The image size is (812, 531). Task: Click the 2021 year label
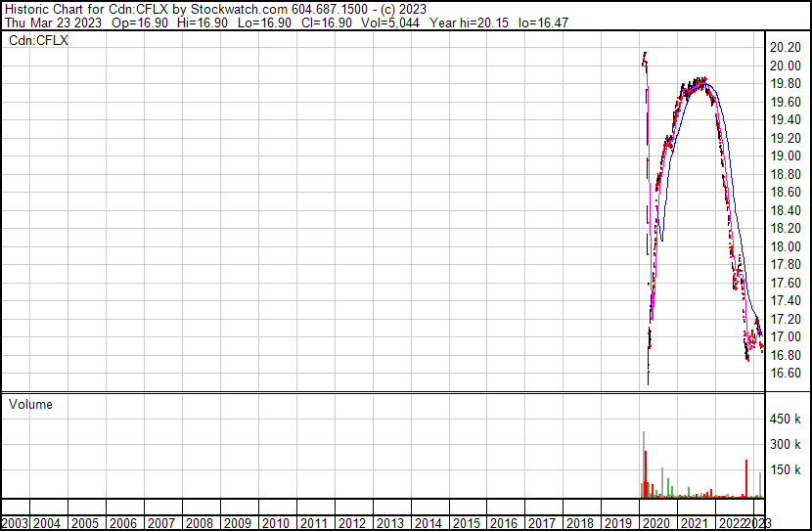[694, 523]
